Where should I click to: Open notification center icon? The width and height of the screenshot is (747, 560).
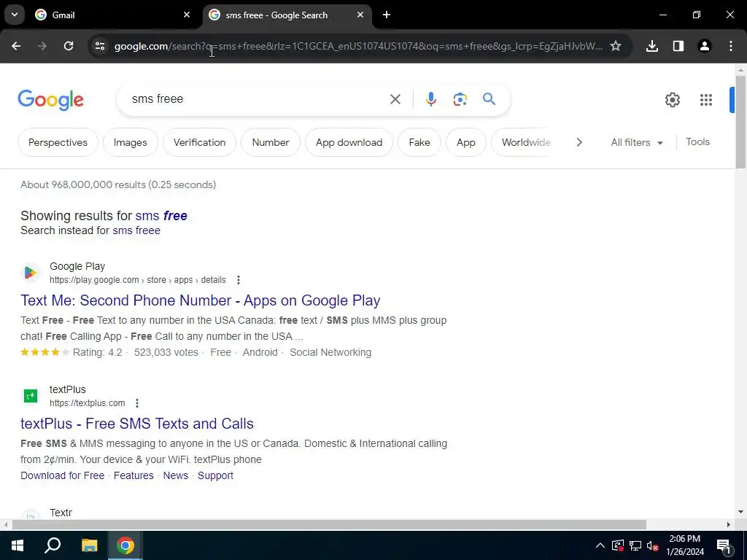click(x=724, y=545)
